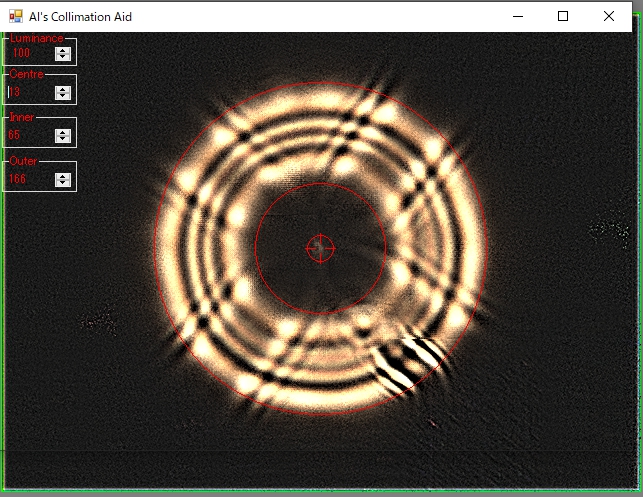Maximize the Al's Collimation Aid window
Screen dimensions: 643x497
coord(563,16)
